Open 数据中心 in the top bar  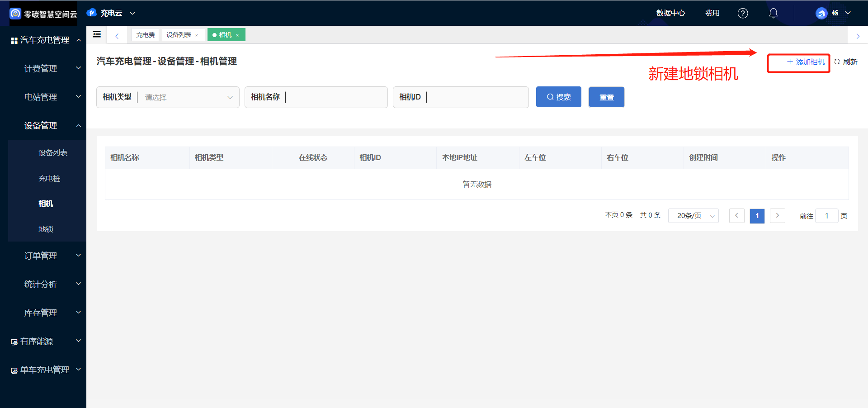coord(670,13)
